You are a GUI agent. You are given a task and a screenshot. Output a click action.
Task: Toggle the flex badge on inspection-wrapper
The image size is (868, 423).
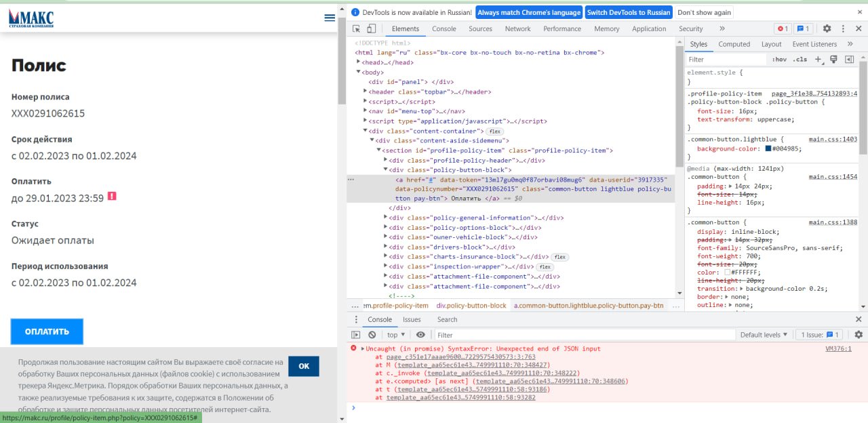click(x=545, y=267)
